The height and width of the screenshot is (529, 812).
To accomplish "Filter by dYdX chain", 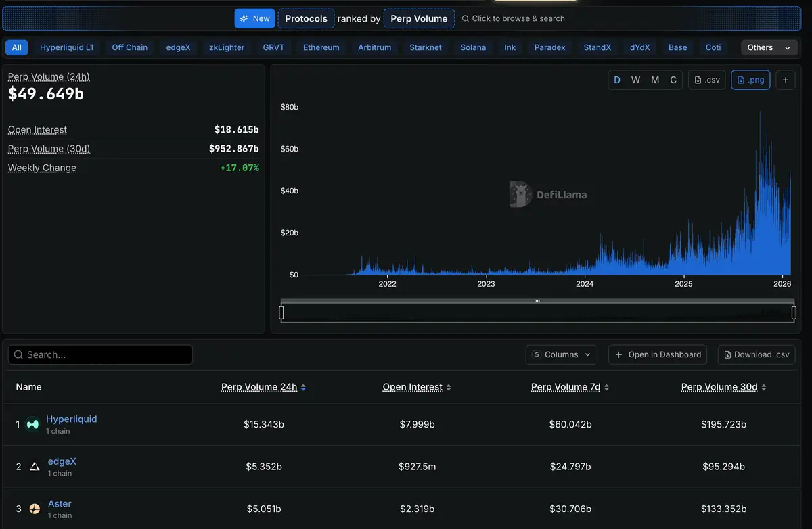I will click(639, 47).
